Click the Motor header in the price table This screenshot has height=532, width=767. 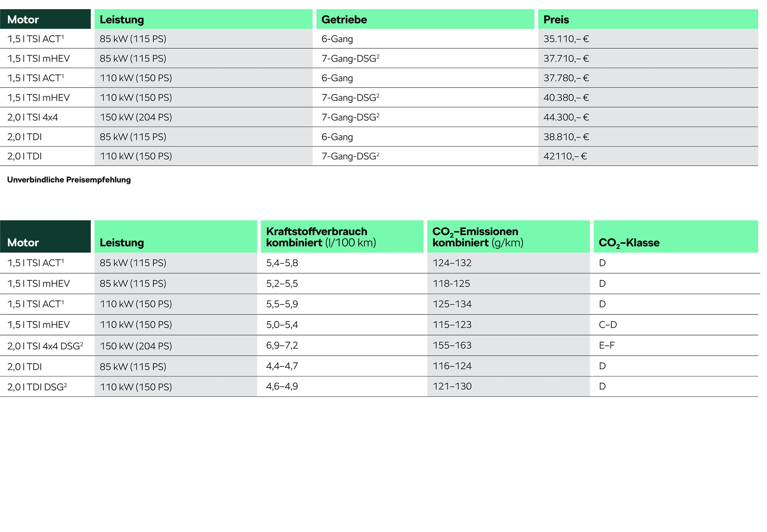click(x=23, y=20)
